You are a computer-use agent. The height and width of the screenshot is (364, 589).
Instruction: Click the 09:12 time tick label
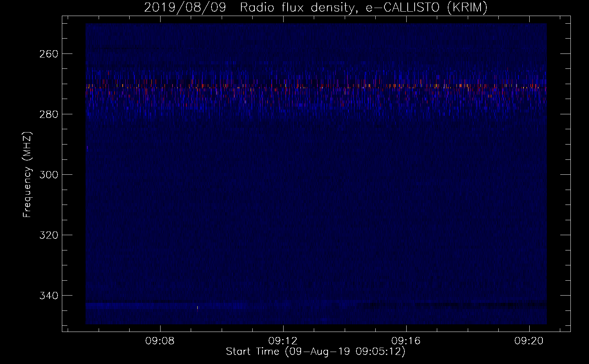point(283,341)
